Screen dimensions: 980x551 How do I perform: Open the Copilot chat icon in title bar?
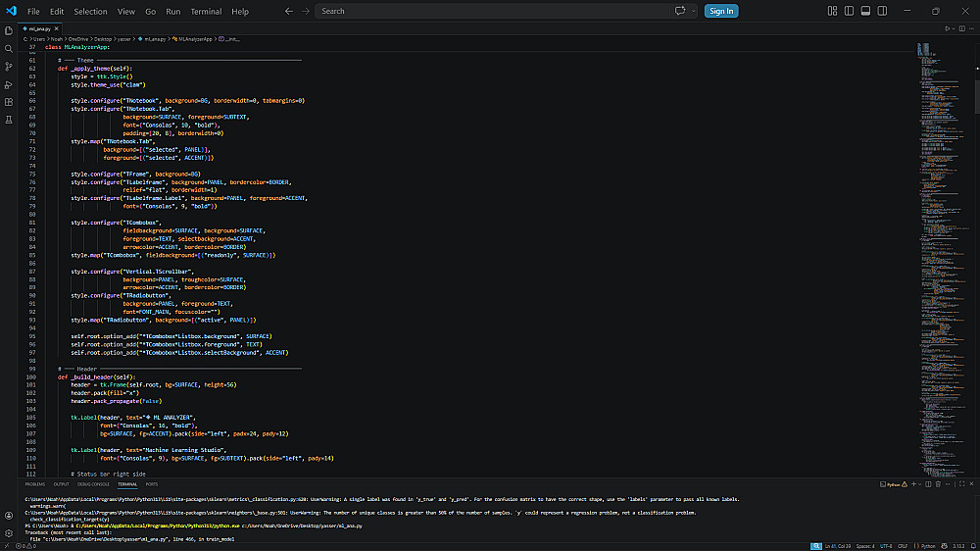679,11
